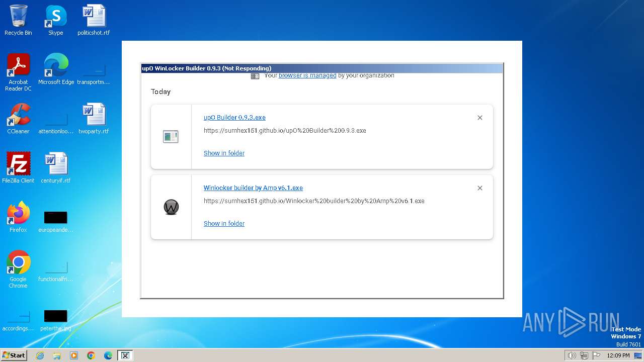
Task: Click the Action Center flag icon
Action: click(596, 355)
